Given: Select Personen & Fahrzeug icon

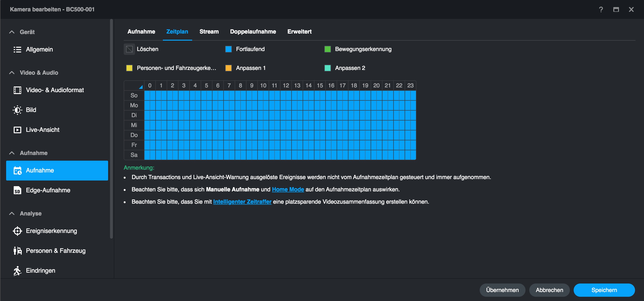Looking at the screenshot, I should tap(17, 251).
